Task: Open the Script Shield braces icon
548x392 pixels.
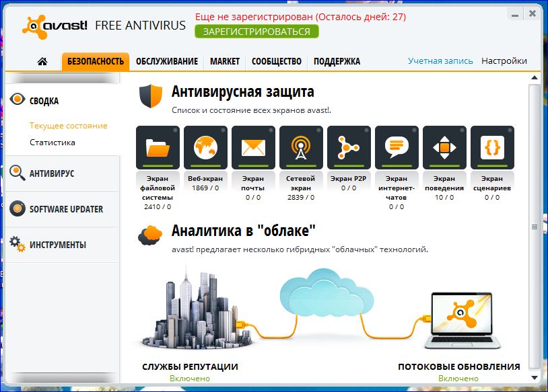Action: (492, 147)
